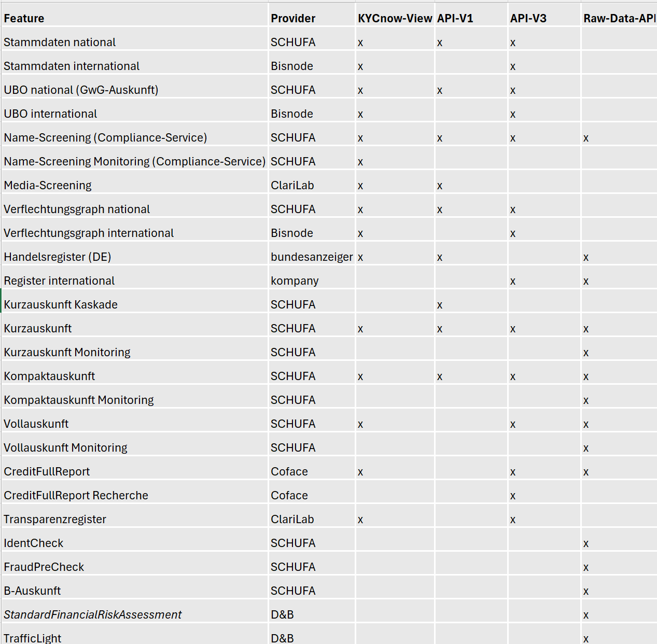The height and width of the screenshot is (644, 657).
Task: Select Raw-Data-API x for Name-Screening (Compliance-Service)
Action: click(586, 138)
